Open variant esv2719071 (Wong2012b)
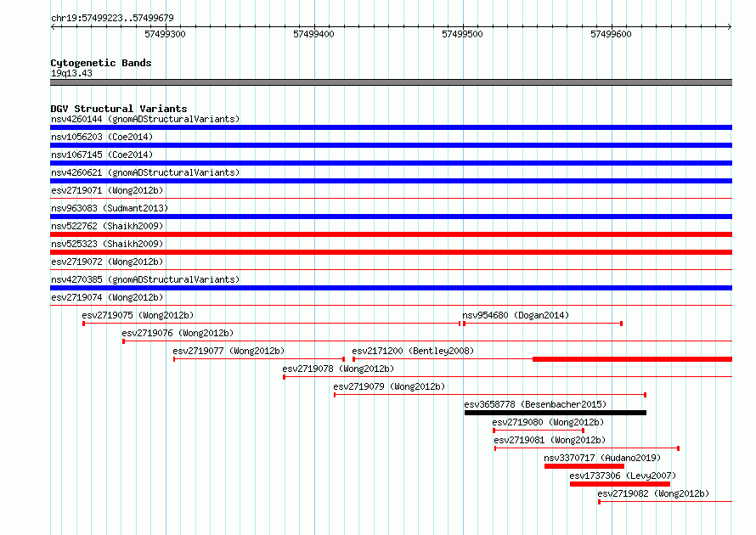 [107, 190]
